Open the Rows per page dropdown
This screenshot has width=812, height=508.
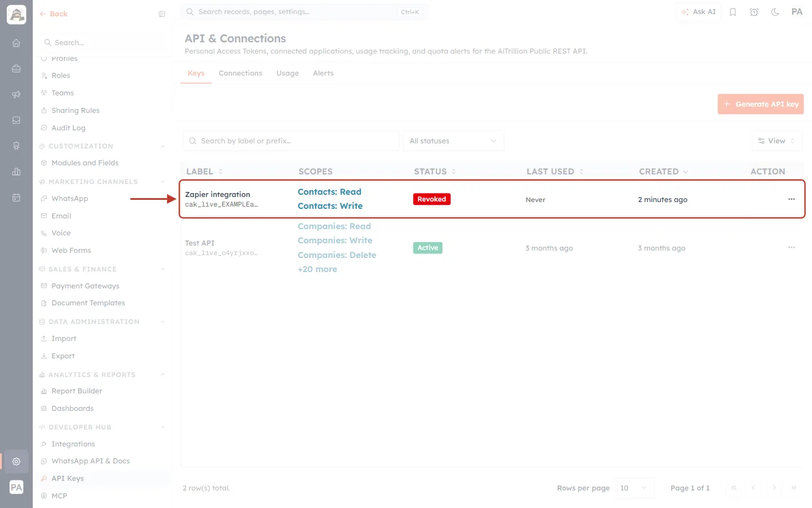pos(634,488)
